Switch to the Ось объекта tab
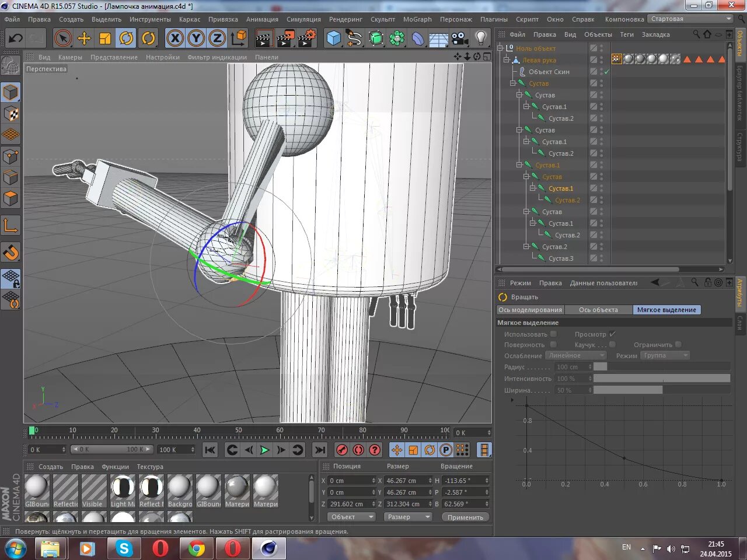The height and width of the screenshot is (560, 747). 598,310
